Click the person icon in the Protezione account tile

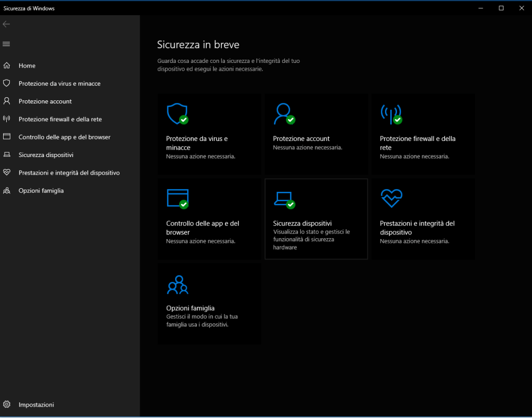point(284,114)
